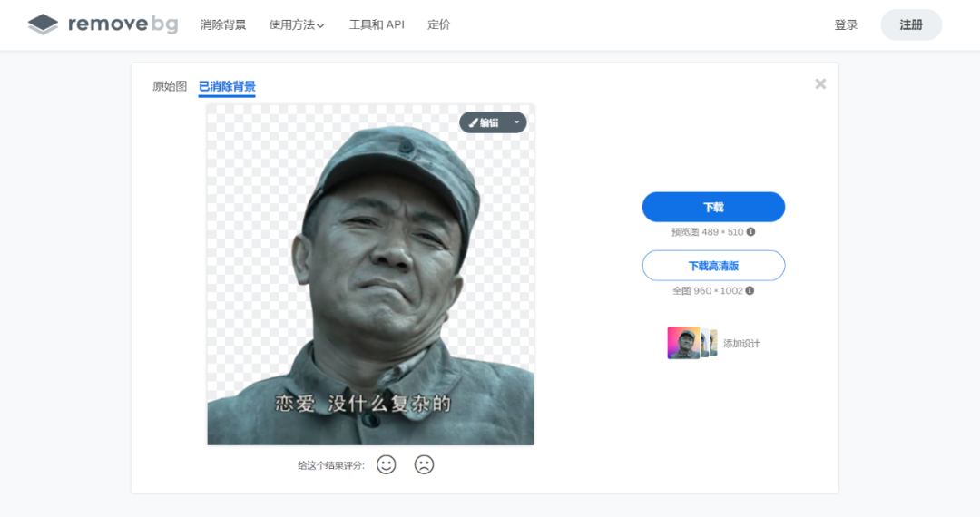The image size is (980, 517).
Task: Show info for 预览图 489 × 510
Action: pos(751,231)
